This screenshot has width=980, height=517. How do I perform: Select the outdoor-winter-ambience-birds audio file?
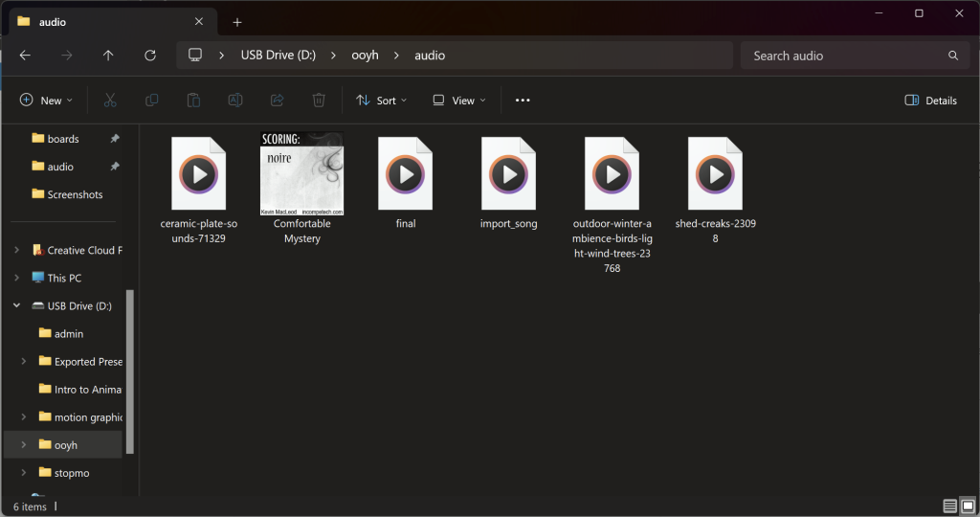pyautogui.click(x=612, y=205)
